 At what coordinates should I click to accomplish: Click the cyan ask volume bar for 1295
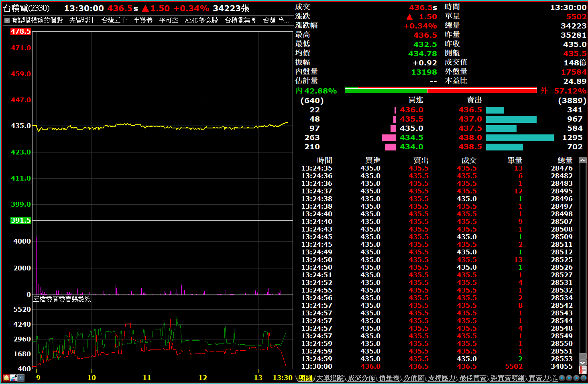tap(520, 138)
